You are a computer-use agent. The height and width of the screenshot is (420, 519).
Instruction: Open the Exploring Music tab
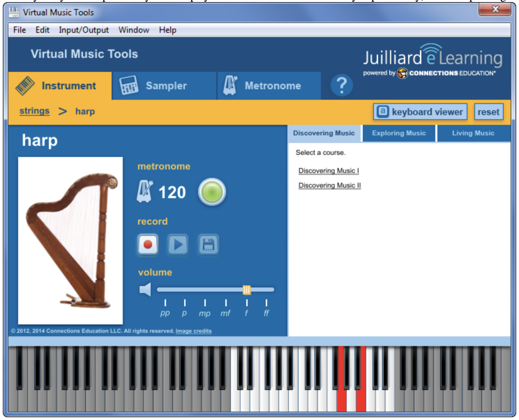pos(399,133)
